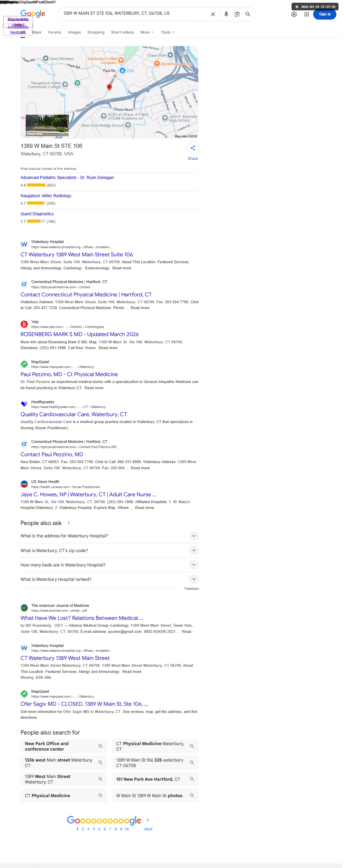Open the Tools dropdown
This screenshot has width=346, height=868.
(168, 33)
